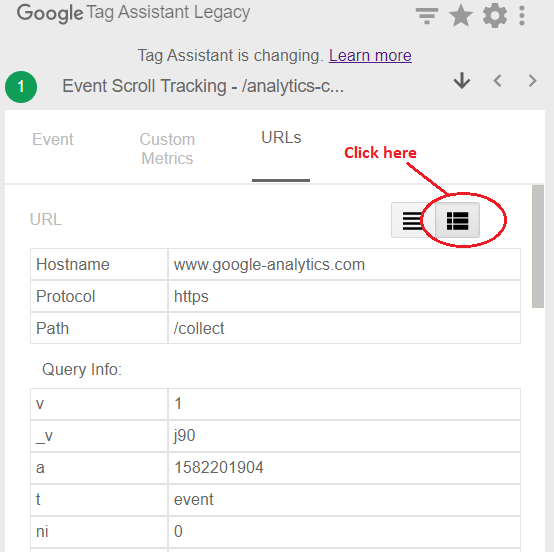This screenshot has width=554, height=552.
Task: Select the 1582201904 value cell
Action: pyautogui.click(x=344, y=467)
